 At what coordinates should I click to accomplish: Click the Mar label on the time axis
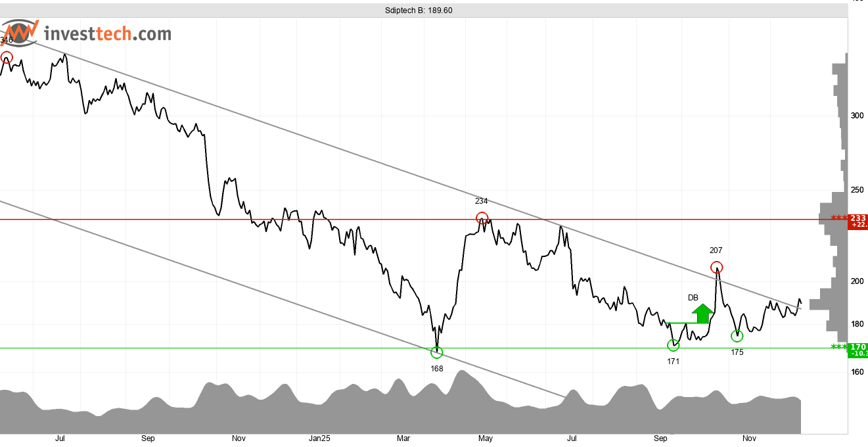coord(403,438)
